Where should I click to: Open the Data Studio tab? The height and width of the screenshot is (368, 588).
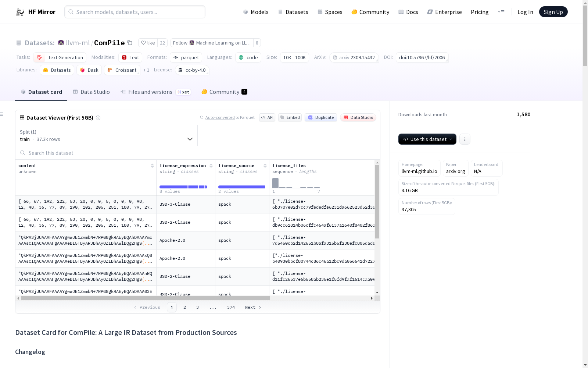tap(91, 92)
